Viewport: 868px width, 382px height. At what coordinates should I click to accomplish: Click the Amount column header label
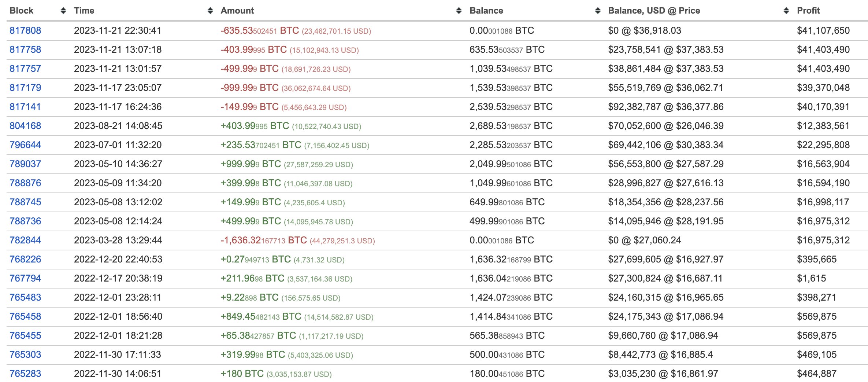237,11
